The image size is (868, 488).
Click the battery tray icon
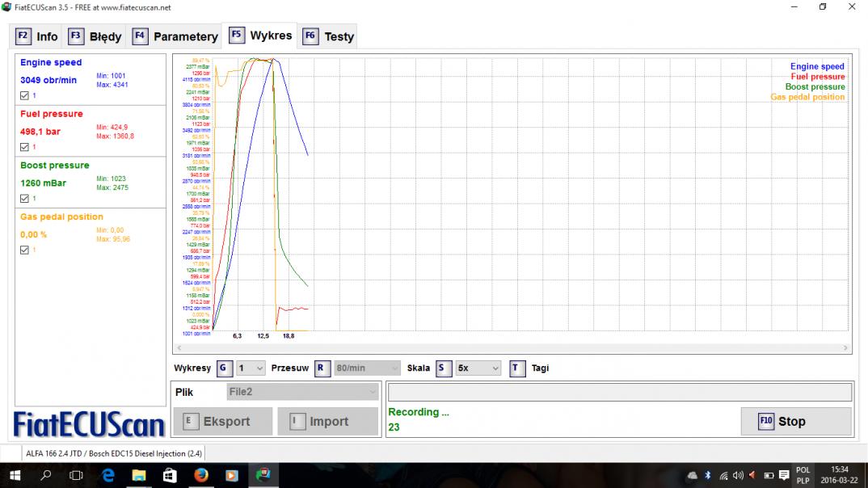769,475
